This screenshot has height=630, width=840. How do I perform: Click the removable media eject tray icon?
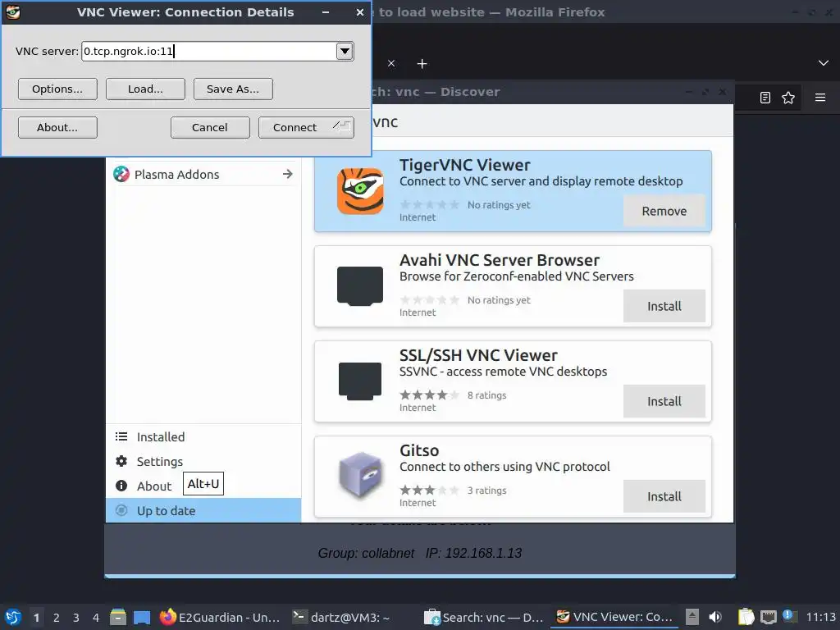692,618
